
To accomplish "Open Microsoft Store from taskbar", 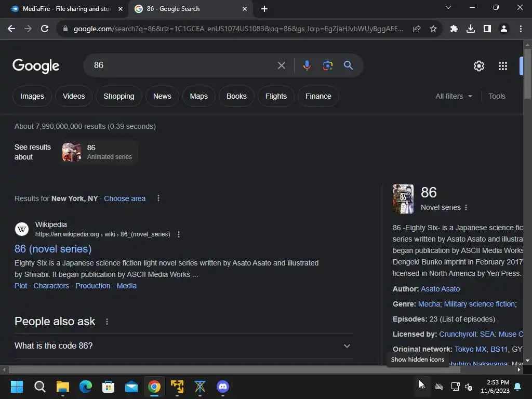I will click(108, 387).
